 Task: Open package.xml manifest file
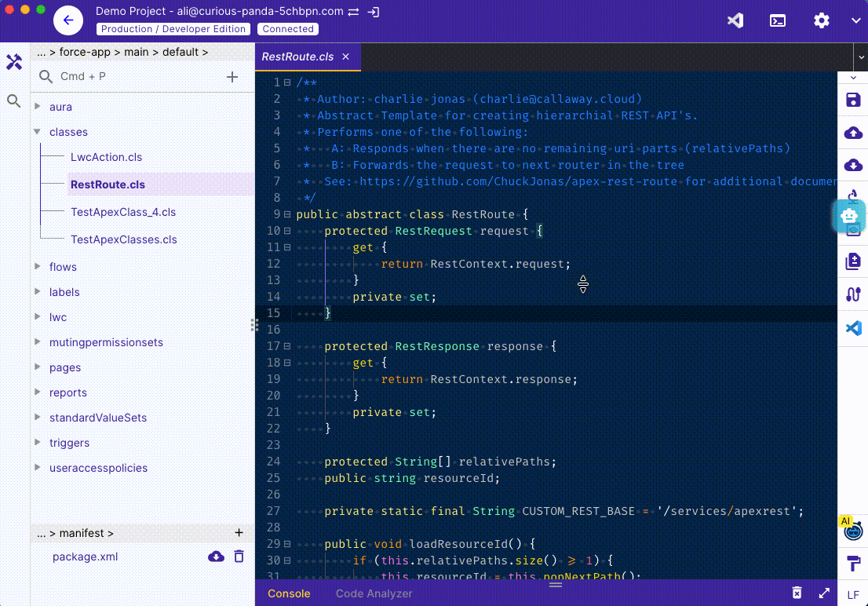tap(86, 557)
